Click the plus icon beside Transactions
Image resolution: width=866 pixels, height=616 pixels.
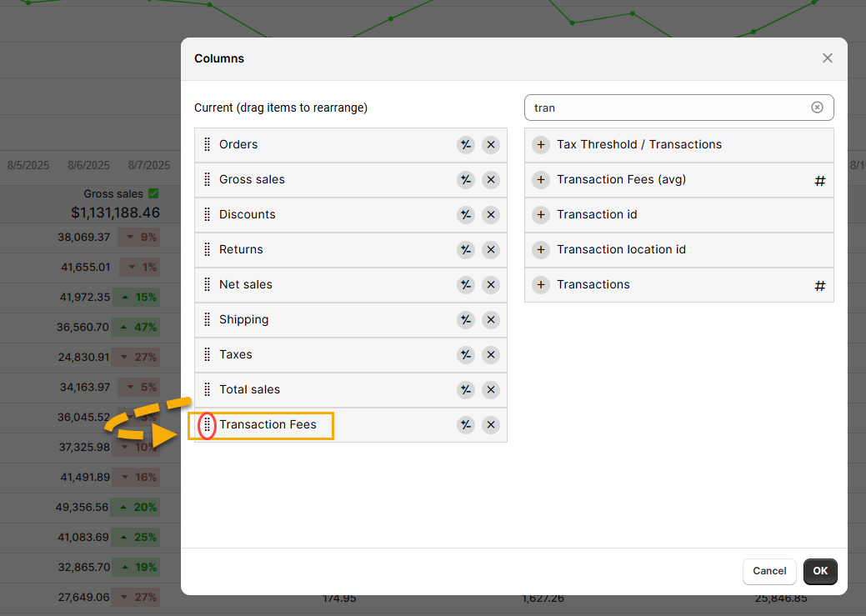(x=541, y=285)
